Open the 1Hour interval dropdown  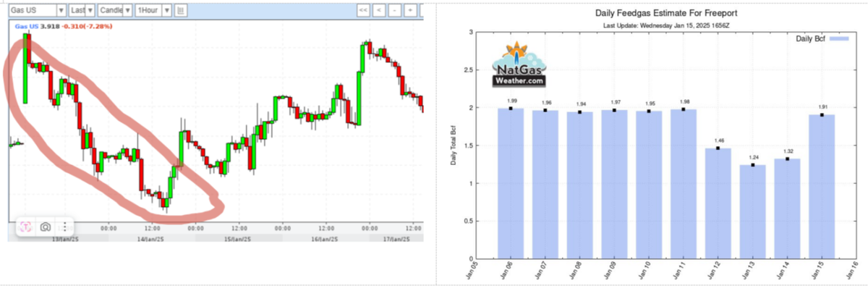[155, 10]
